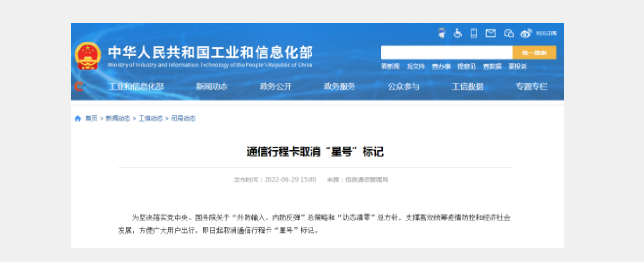Click the article paragraph starting 为坚决落实党中央
The image size is (644, 262).
coord(315,224)
